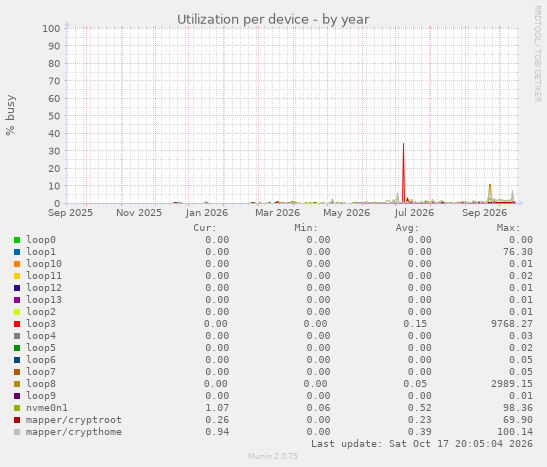Click the % busy axis label
Viewport: 547px width, 467px height.
click(10, 115)
